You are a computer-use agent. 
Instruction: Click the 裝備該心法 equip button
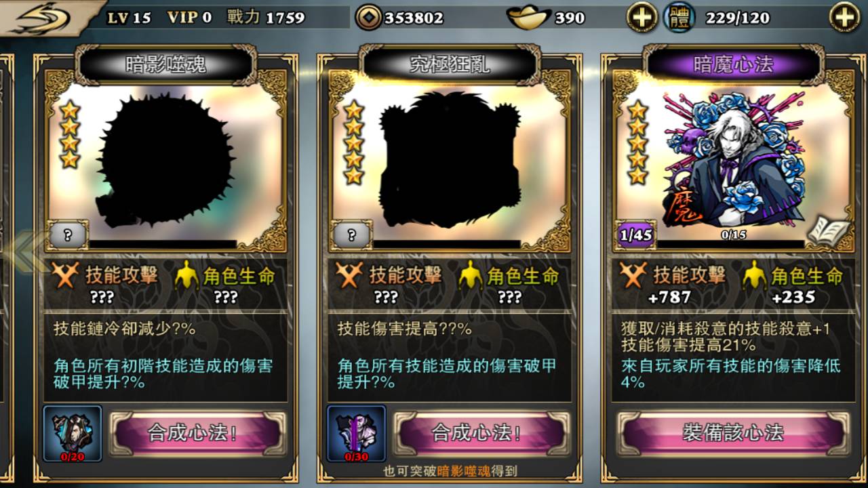(733, 433)
